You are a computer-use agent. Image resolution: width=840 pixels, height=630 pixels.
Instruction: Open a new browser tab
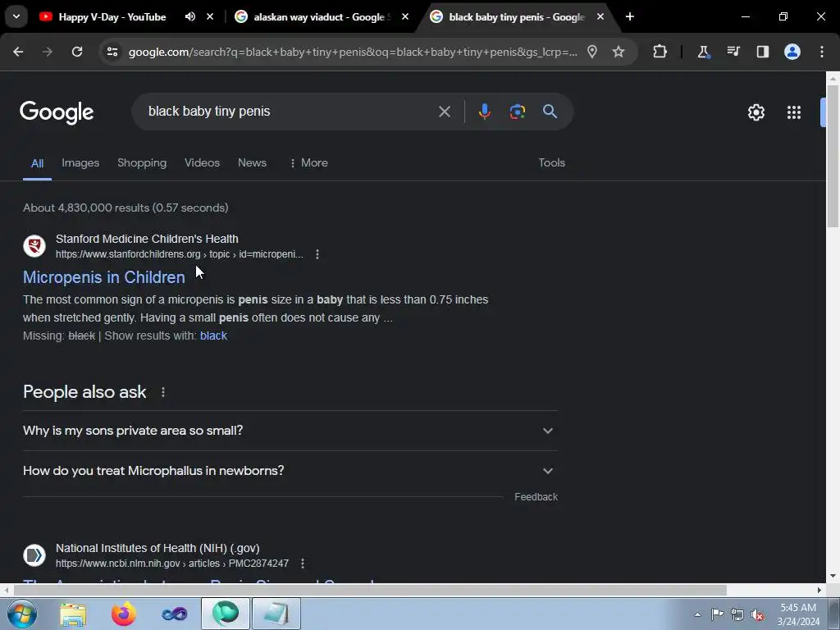pyautogui.click(x=630, y=16)
